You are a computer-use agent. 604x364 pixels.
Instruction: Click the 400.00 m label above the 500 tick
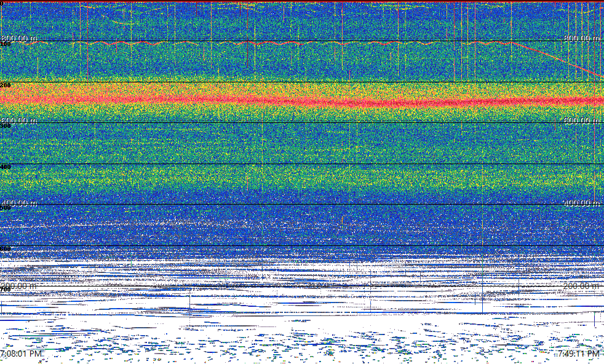coord(19,203)
